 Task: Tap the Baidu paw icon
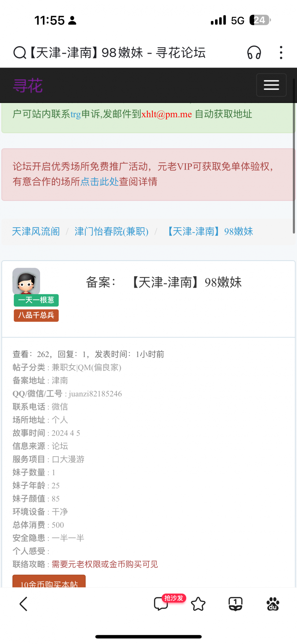pos(273,604)
